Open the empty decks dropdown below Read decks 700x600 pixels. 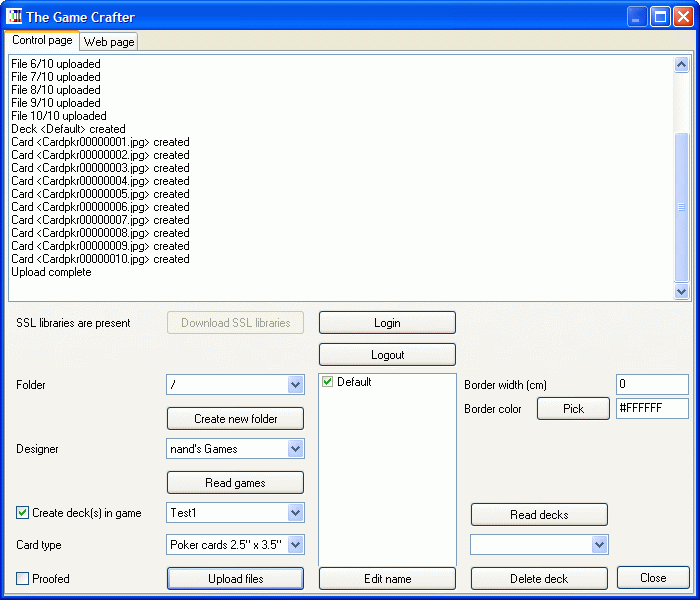pyautogui.click(x=599, y=545)
